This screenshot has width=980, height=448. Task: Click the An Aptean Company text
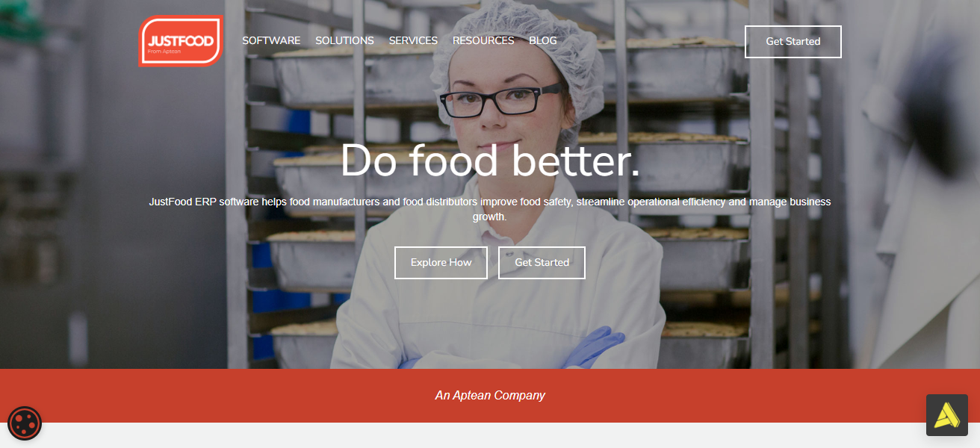pos(490,396)
